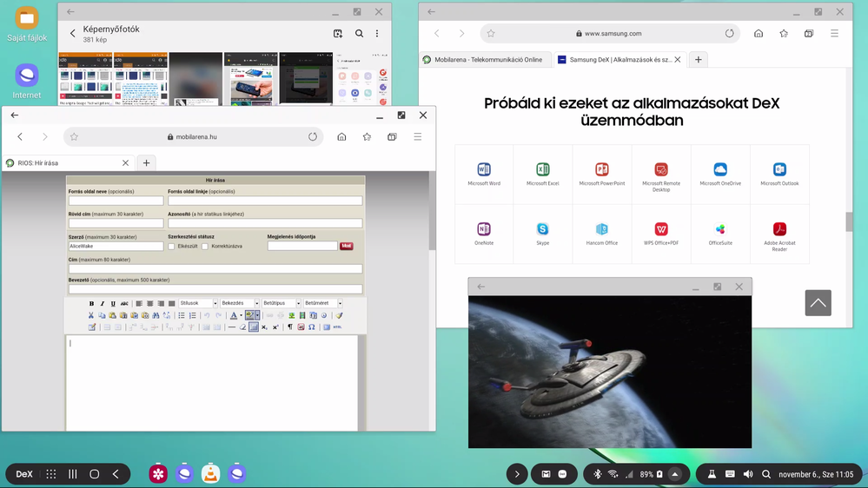Open the hamburger menu in the mobilarena.hu browser

[x=417, y=136]
